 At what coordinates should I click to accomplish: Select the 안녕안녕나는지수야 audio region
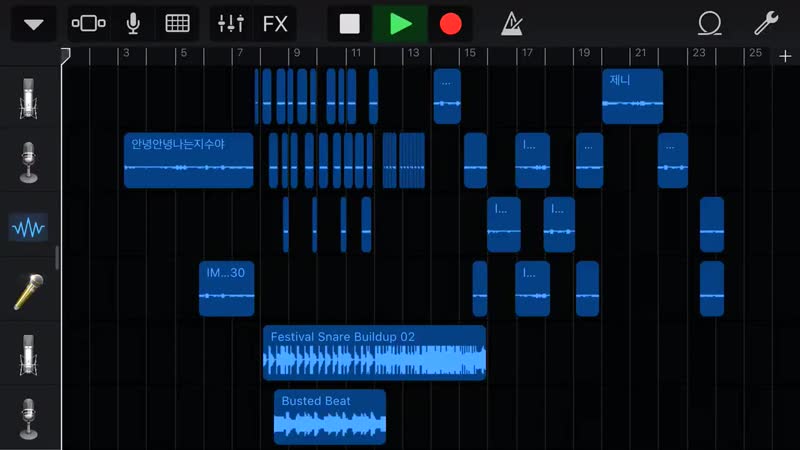click(x=188, y=160)
